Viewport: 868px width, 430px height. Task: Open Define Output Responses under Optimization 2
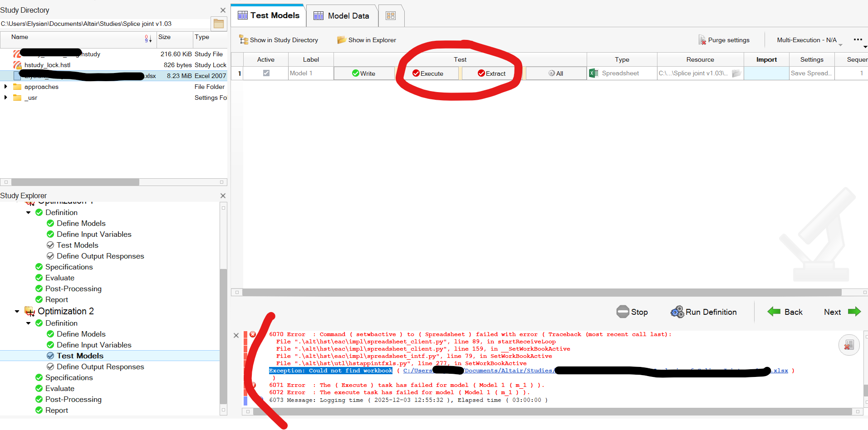pyautogui.click(x=100, y=366)
